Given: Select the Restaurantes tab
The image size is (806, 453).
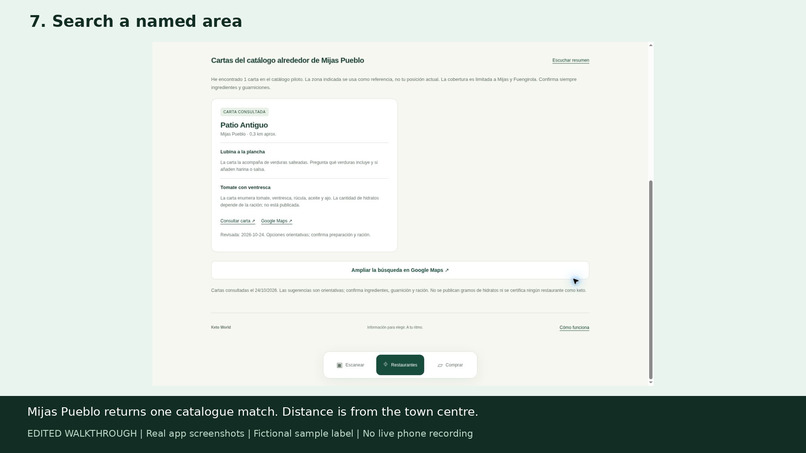Looking at the screenshot, I should pos(400,365).
